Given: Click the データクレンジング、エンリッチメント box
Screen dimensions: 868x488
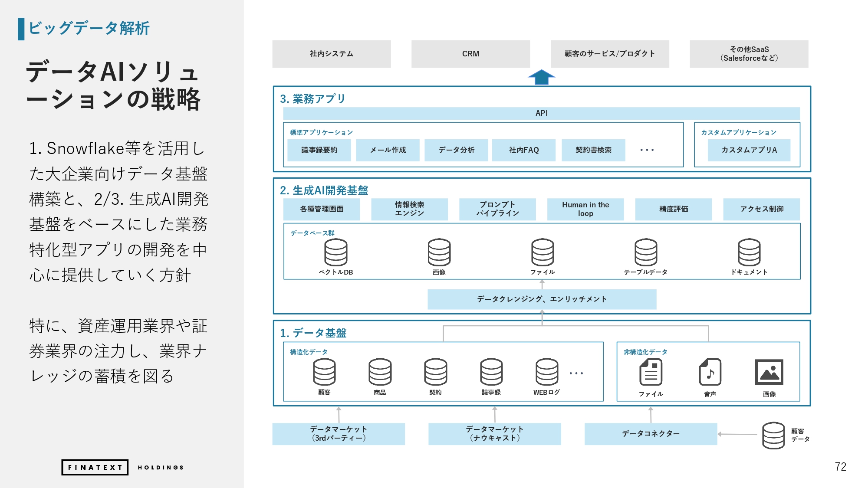Looking at the screenshot, I should (x=542, y=299).
